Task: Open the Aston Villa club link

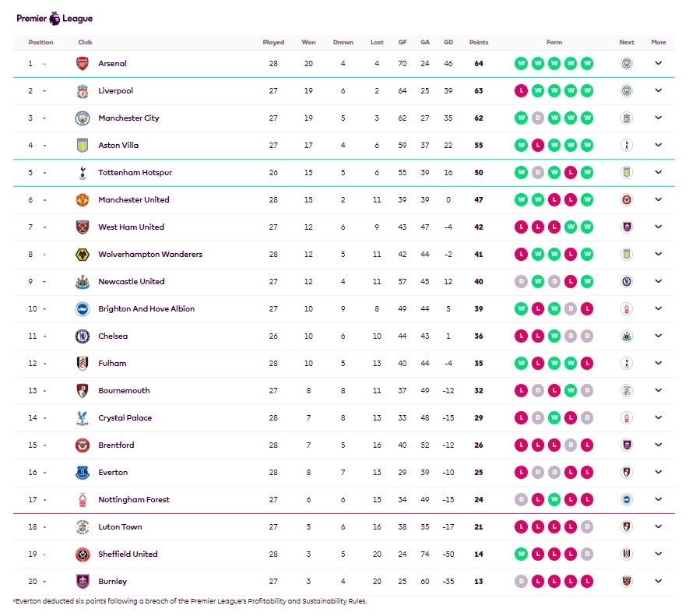Action: [x=118, y=146]
